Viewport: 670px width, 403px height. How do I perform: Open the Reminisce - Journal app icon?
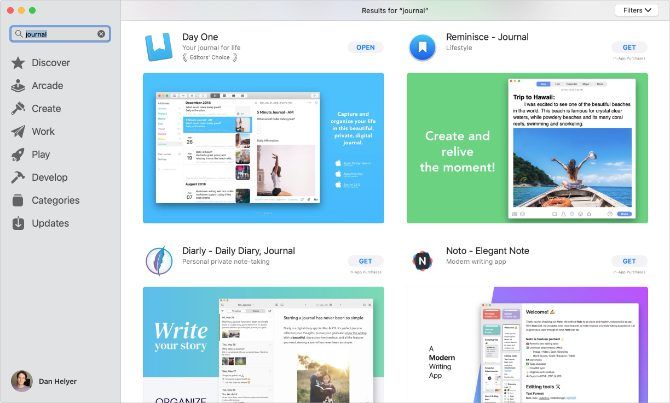coord(422,47)
